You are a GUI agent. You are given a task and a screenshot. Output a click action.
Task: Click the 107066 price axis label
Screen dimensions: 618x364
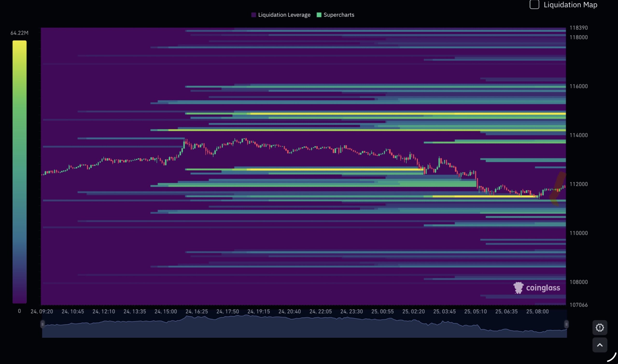coord(578,305)
